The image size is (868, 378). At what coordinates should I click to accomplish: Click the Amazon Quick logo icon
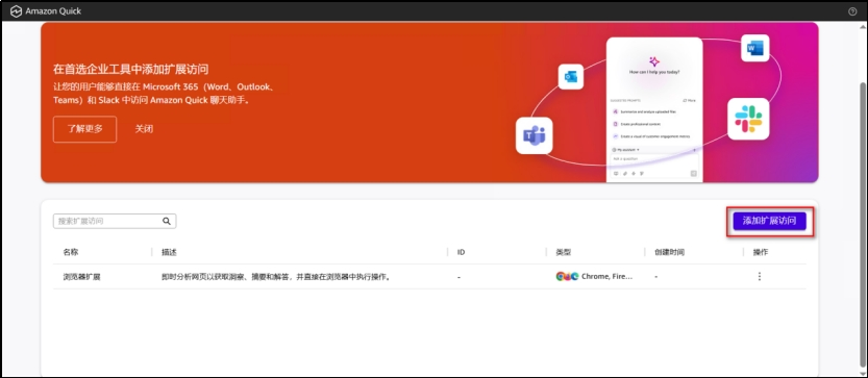click(x=16, y=11)
